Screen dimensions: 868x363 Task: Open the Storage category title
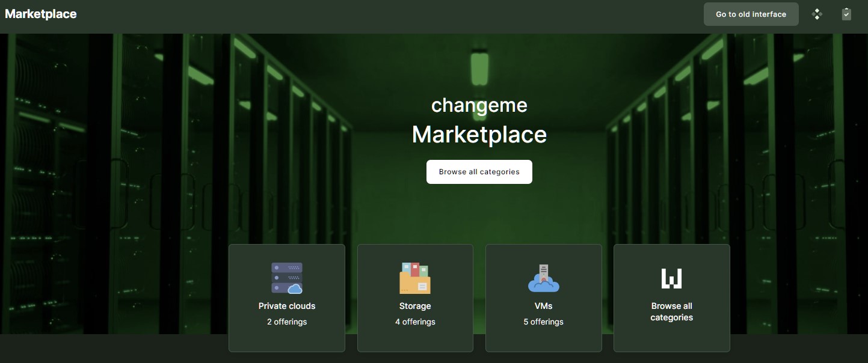[415, 306]
